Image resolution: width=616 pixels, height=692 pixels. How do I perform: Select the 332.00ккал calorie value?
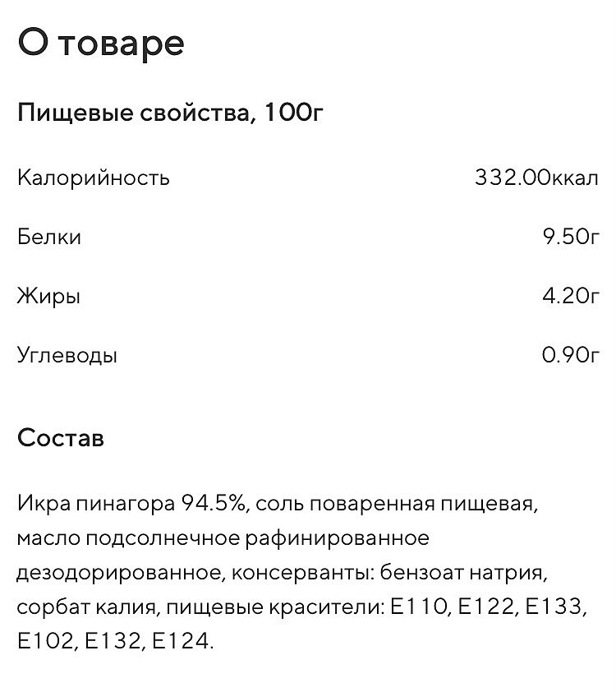pos(536,178)
